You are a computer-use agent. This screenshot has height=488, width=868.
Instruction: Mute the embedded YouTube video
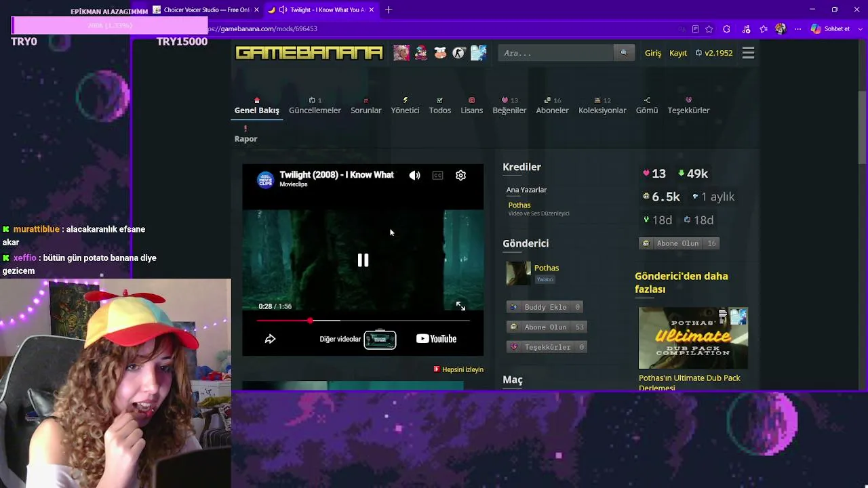pos(414,176)
